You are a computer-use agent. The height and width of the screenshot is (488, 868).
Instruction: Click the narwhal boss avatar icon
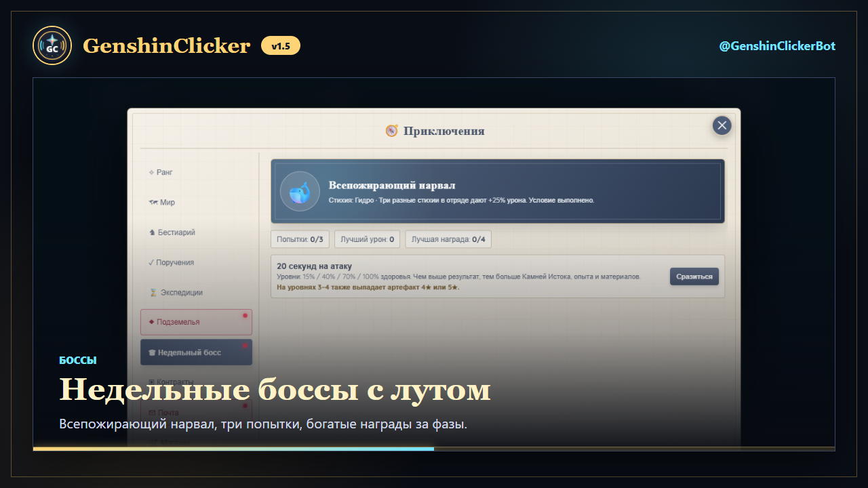[300, 191]
